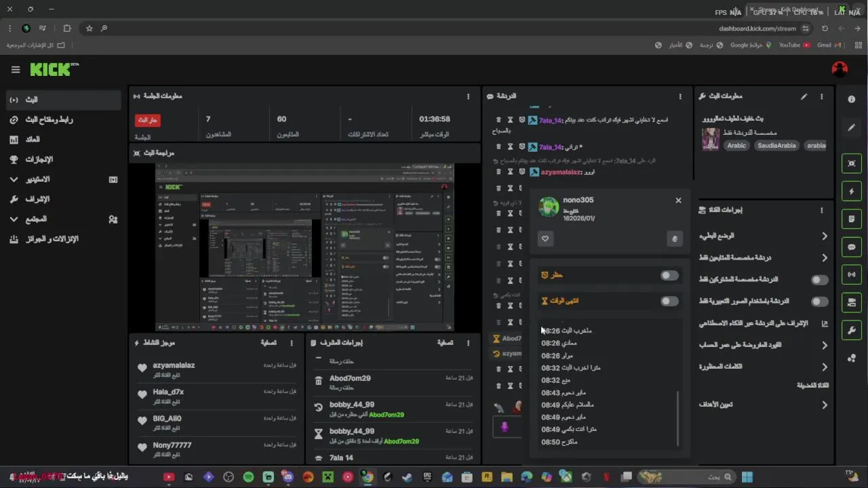Click the copy icon in nono305 card

click(x=674, y=239)
